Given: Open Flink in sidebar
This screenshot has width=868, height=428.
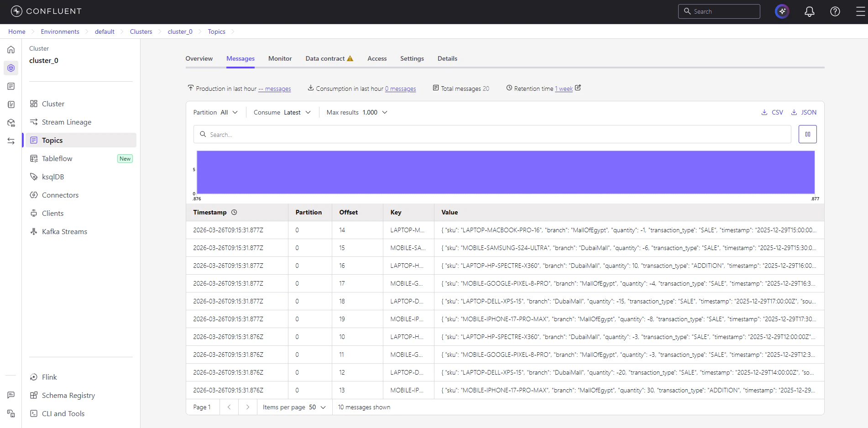Looking at the screenshot, I should pos(81,377).
